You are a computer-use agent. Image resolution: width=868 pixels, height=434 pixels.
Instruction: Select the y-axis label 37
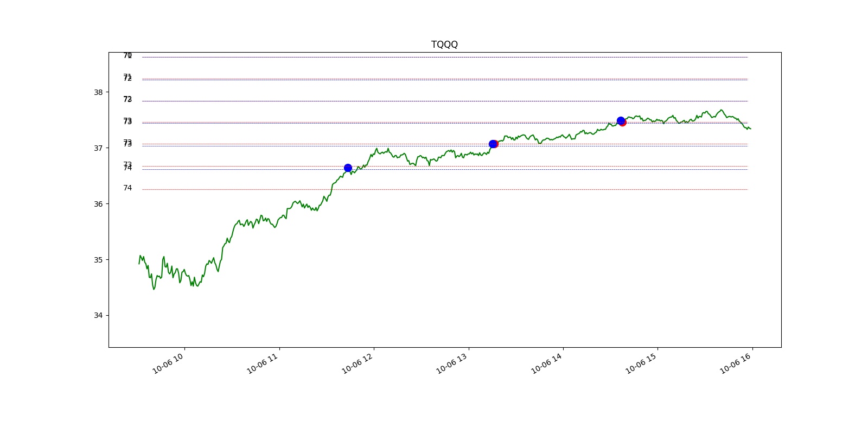coord(98,148)
